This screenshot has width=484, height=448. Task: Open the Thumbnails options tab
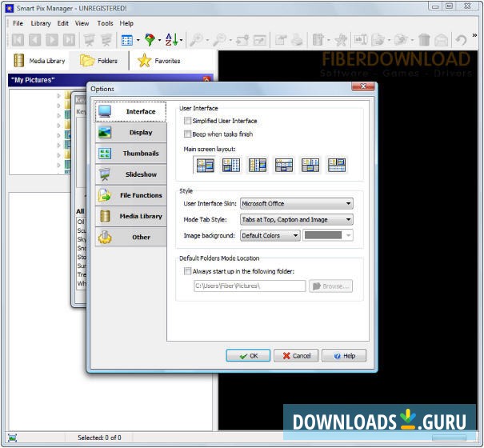coord(131,154)
